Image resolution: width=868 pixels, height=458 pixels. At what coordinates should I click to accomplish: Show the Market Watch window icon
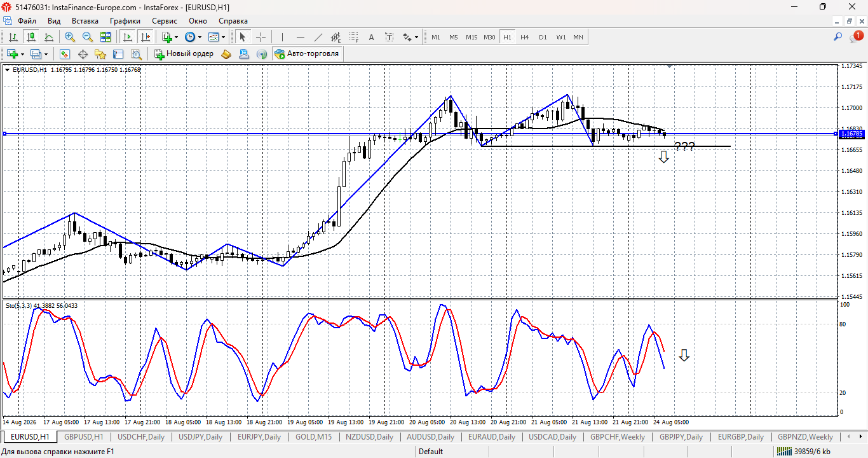click(x=65, y=54)
